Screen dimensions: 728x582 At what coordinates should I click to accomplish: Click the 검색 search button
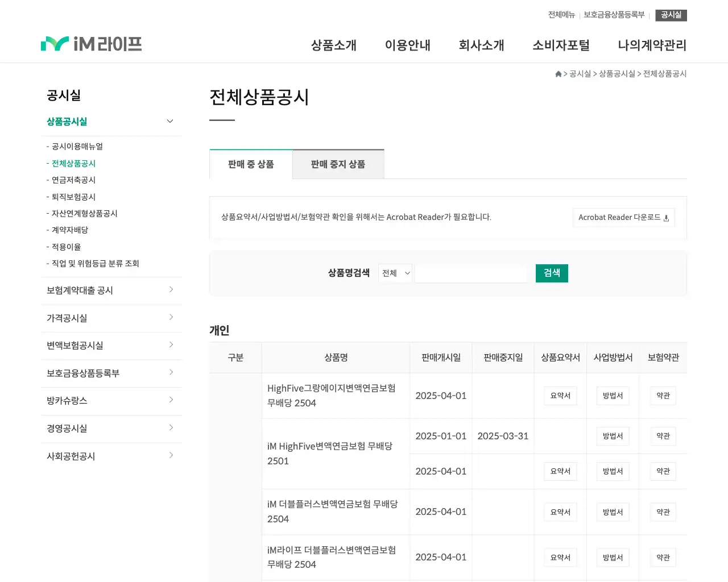tap(552, 273)
